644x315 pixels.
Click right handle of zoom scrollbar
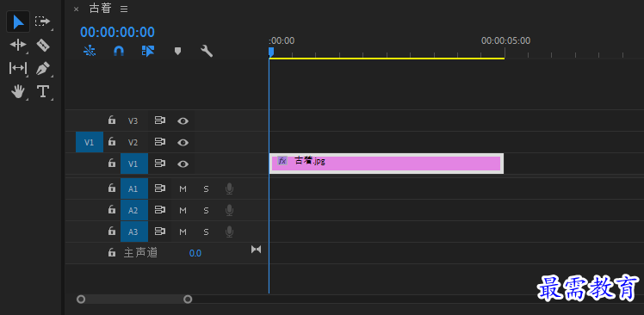(188, 299)
